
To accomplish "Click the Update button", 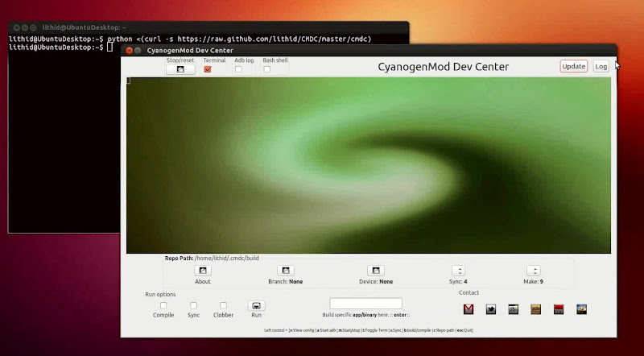I will 574,66.
